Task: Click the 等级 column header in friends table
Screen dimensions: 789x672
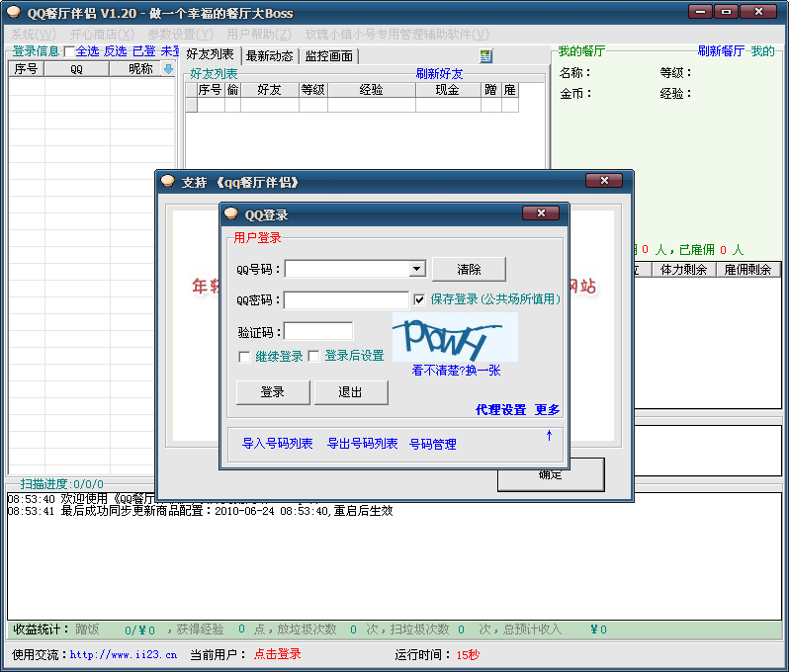Action: click(313, 90)
